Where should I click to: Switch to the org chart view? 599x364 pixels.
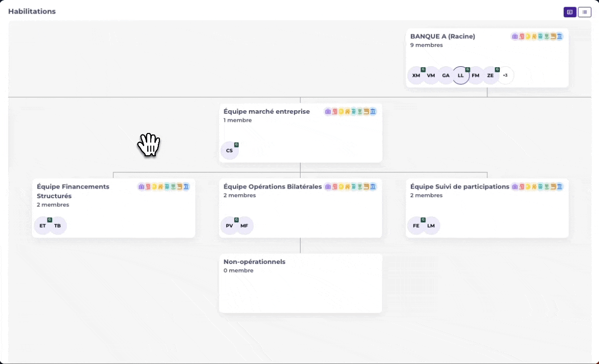coord(570,12)
